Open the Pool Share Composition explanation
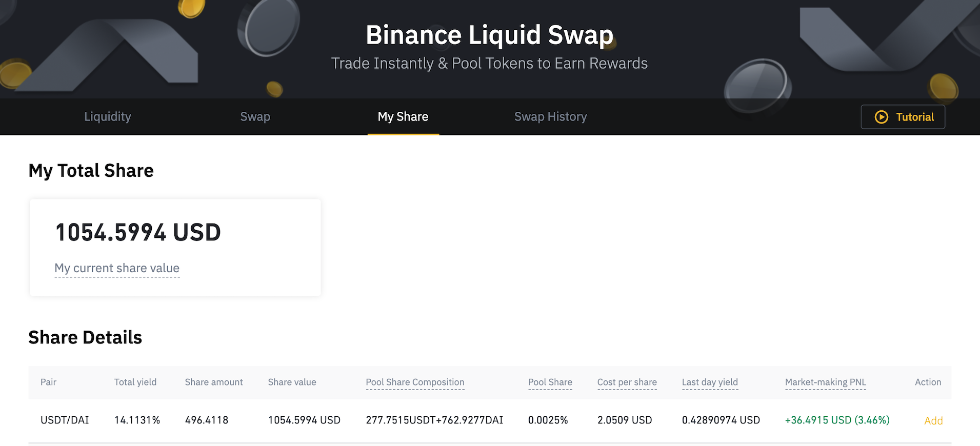The width and height of the screenshot is (980, 446). click(x=414, y=382)
